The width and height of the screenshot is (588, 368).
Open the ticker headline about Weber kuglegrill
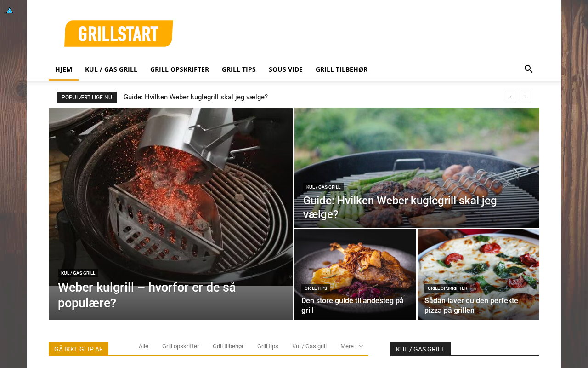[x=196, y=97]
